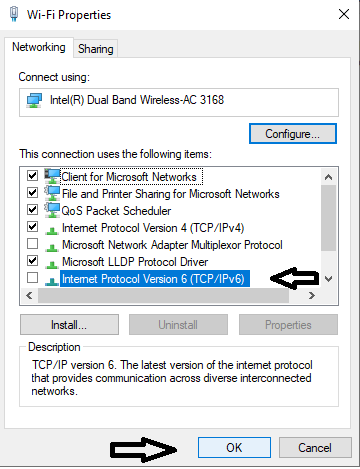Click the Multiplexor Protocol network icon
This screenshot has height=469, width=360.
52,247
